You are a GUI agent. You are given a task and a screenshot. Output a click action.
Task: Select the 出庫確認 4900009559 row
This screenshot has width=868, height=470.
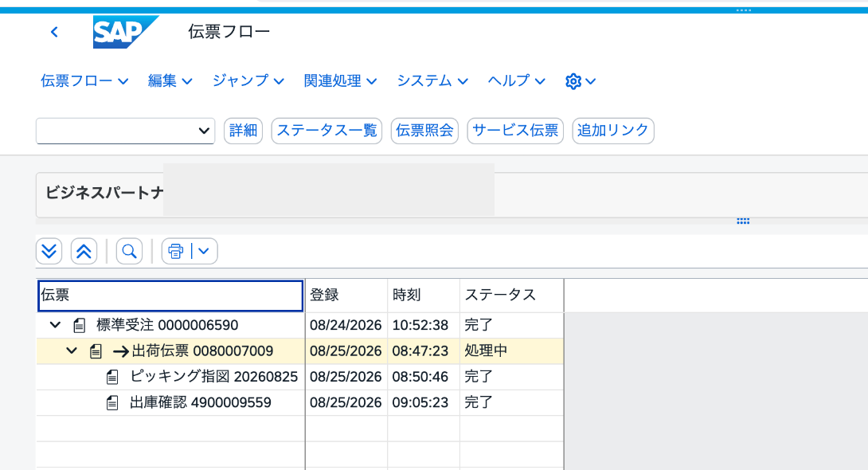pos(299,402)
